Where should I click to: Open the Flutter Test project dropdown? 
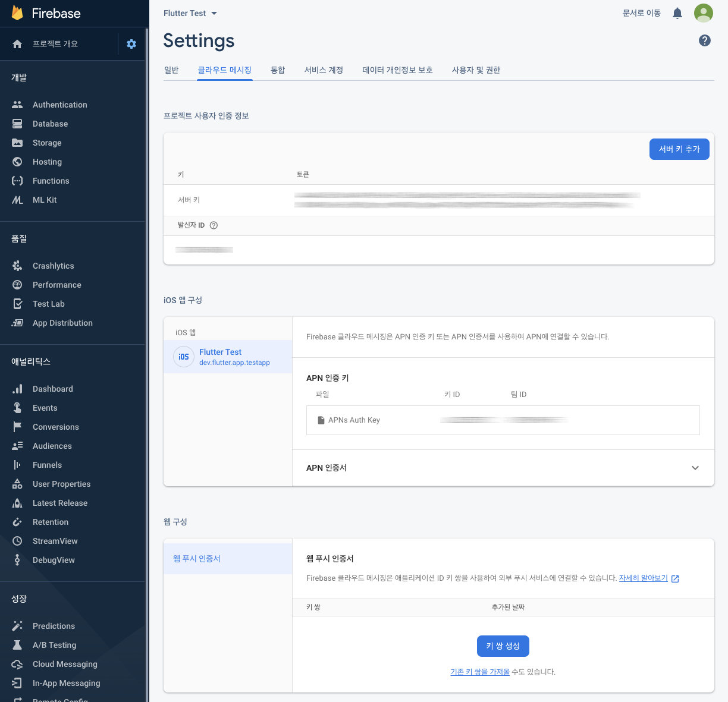(190, 13)
